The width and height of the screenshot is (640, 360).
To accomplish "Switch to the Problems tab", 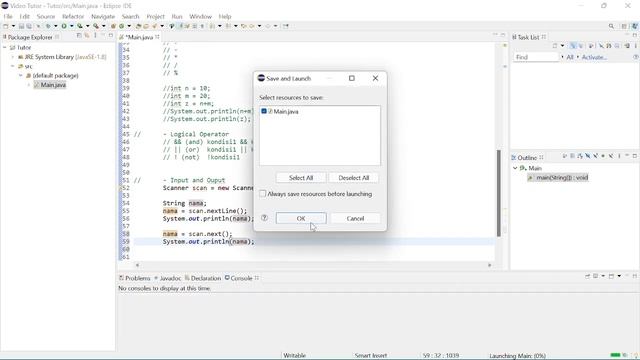I will tap(135, 278).
